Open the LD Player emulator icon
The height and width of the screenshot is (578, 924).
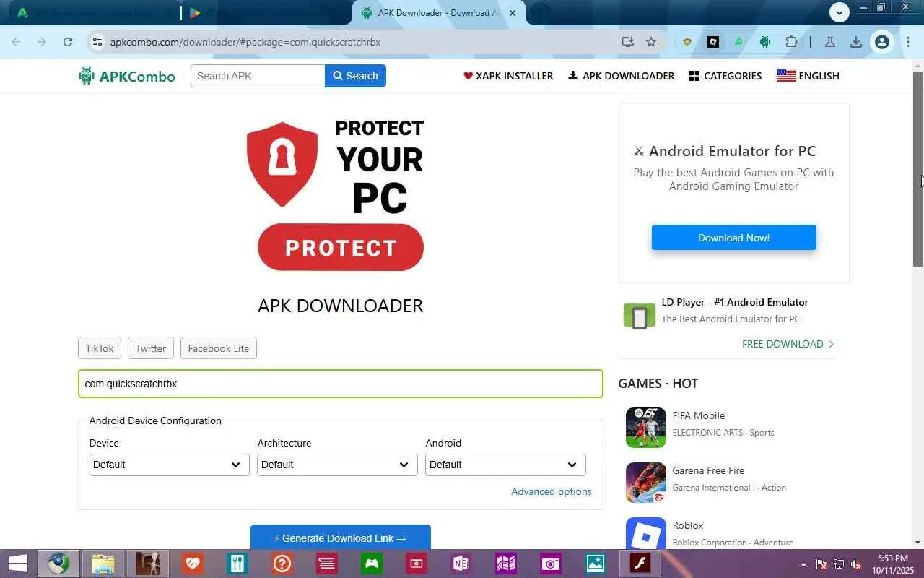640,316
